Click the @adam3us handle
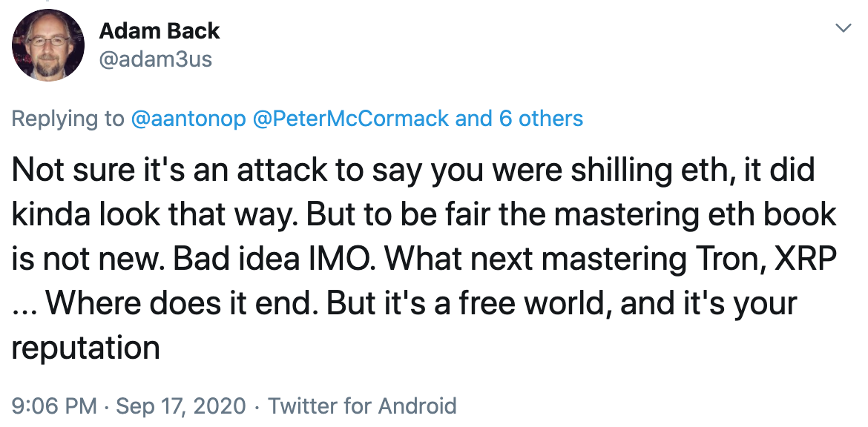This screenshot has width=868, height=427. (155, 59)
